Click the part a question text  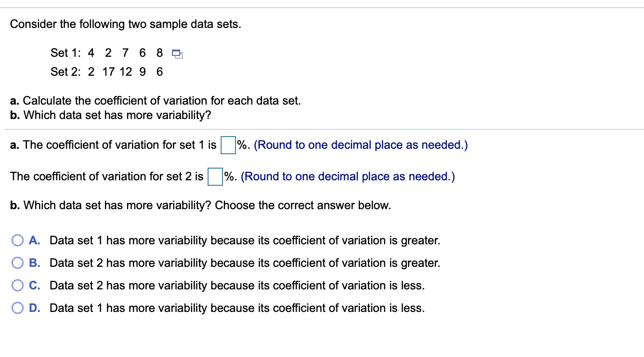click(x=155, y=101)
